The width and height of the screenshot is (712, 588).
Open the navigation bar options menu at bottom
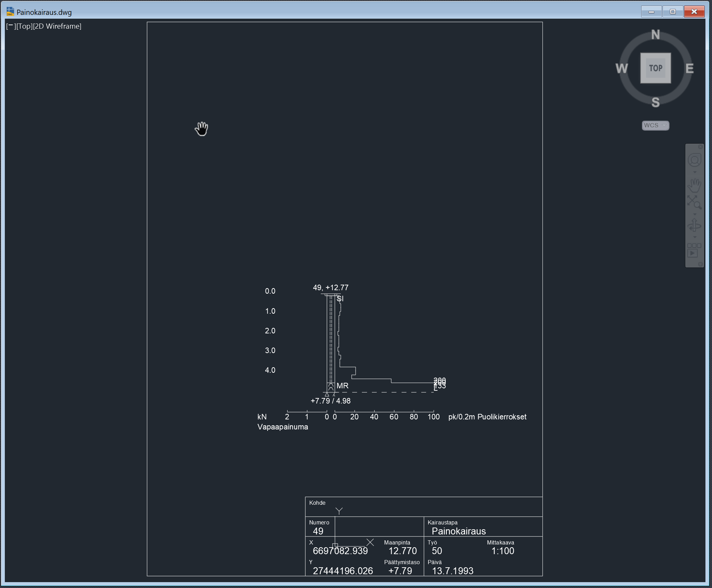point(700,264)
